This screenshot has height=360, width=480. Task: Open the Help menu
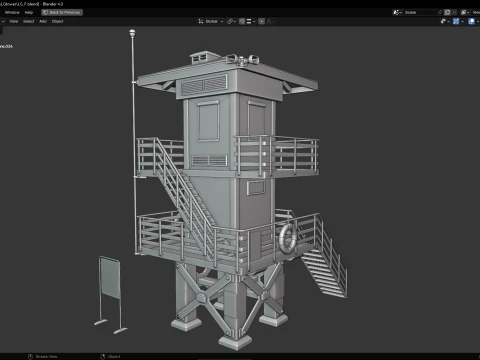point(29,12)
